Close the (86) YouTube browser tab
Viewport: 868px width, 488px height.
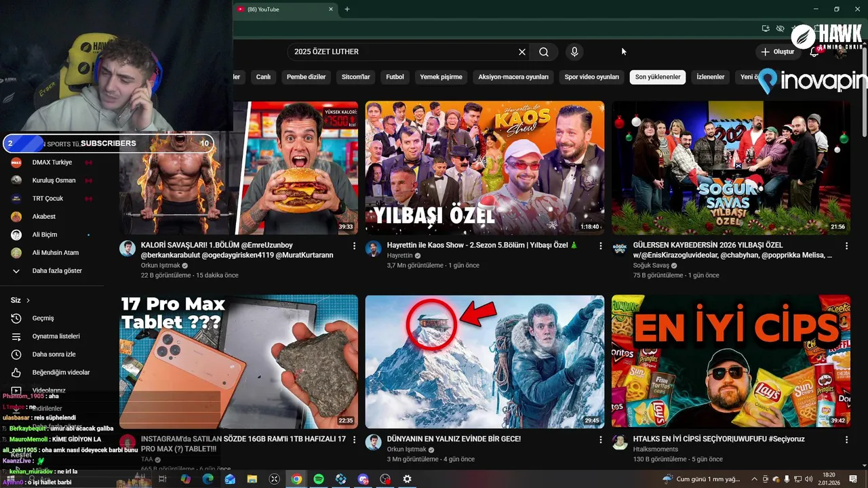331,9
